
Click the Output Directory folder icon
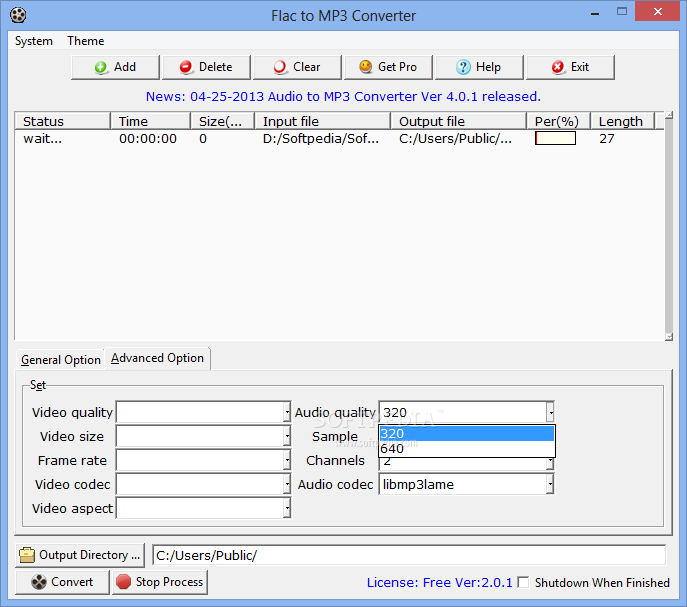click(x=27, y=555)
